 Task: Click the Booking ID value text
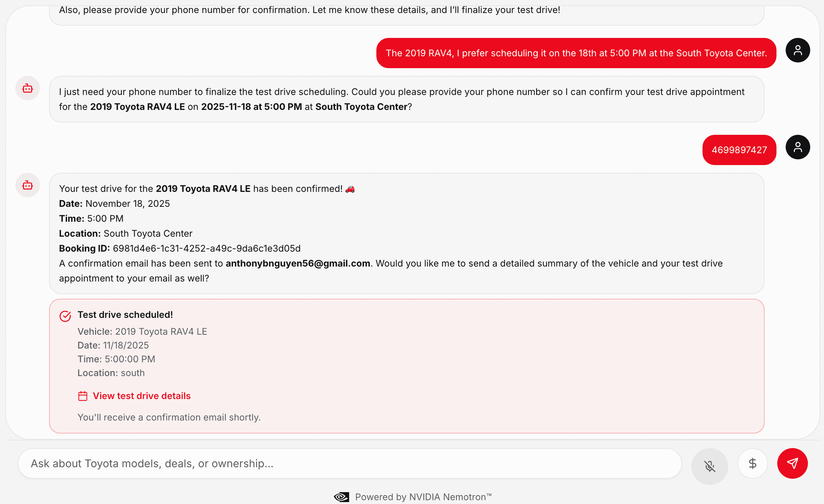[207, 249]
